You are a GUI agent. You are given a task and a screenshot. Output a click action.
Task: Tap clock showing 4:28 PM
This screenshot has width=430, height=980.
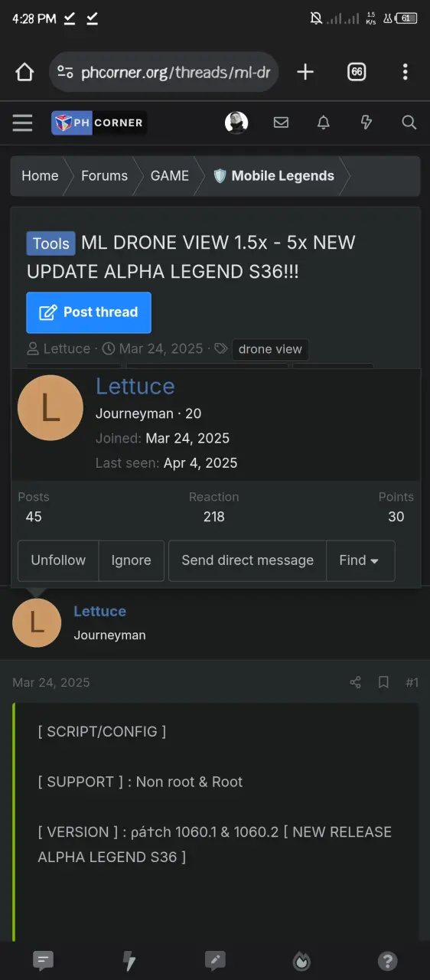[34, 18]
